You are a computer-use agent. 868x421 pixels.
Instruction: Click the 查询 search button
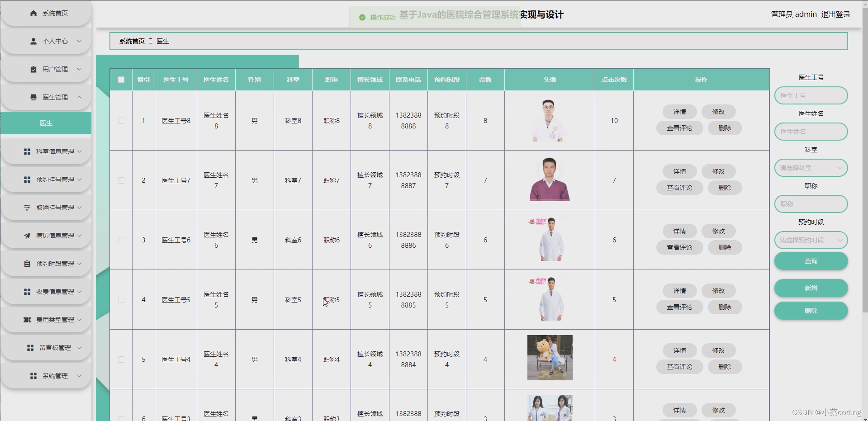pos(811,261)
